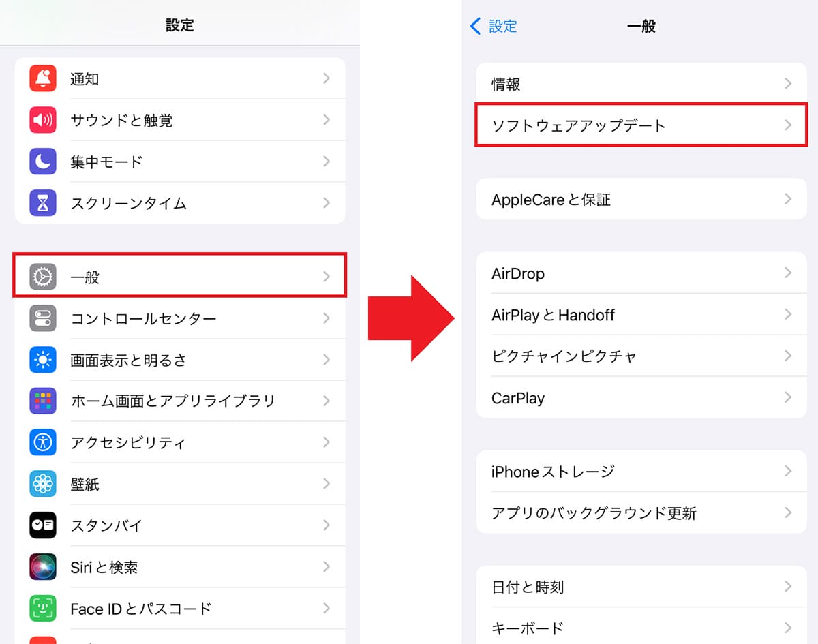
Task: Open ソフトウェアアップデート
Action: 641,125
